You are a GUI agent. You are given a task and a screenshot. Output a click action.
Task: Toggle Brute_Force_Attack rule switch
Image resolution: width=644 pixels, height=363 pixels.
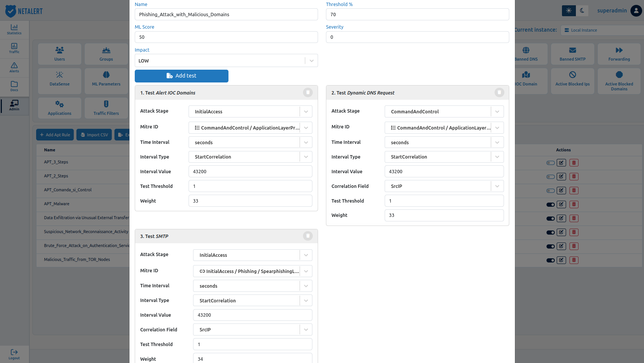point(551,247)
